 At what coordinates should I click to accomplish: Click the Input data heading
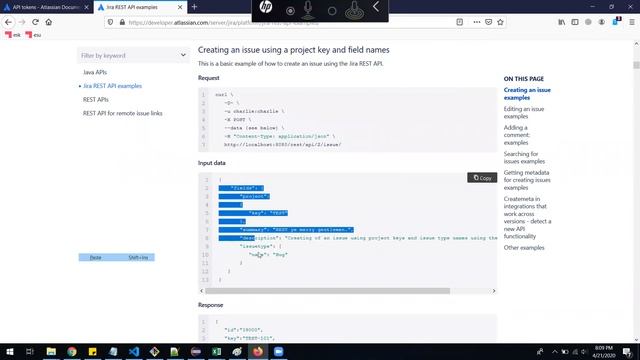pos(211,163)
